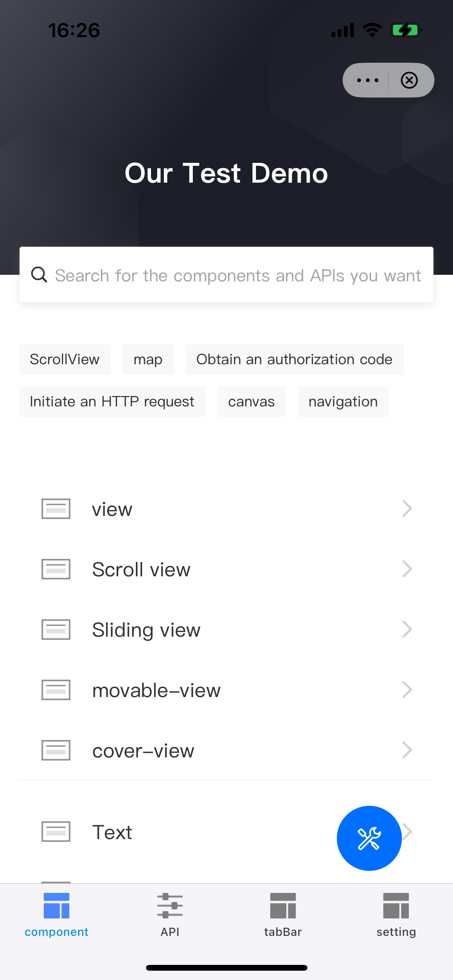This screenshot has width=453, height=980.
Task: Click the search magnifier icon
Action: tap(39, 275)
